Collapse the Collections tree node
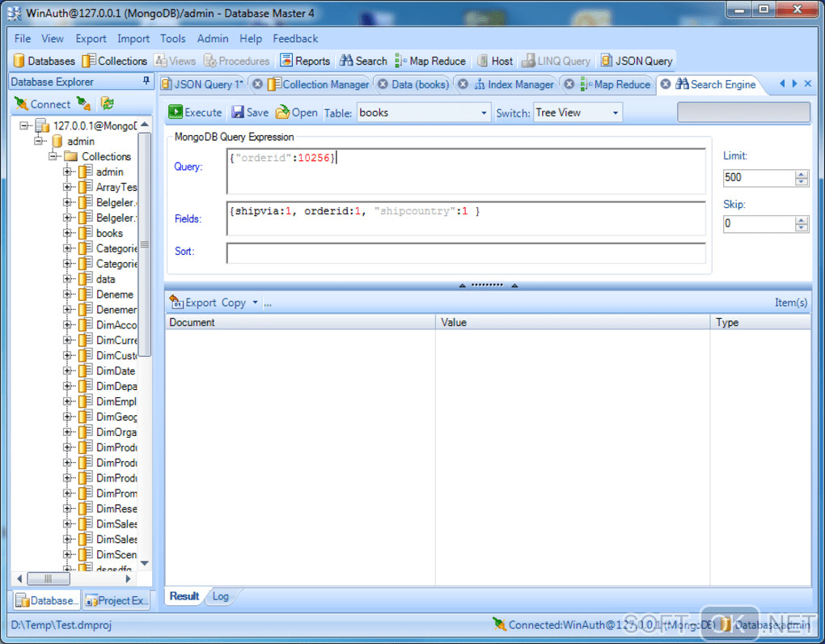This screenshot has height=644, width=825. [x=53, y=156]
